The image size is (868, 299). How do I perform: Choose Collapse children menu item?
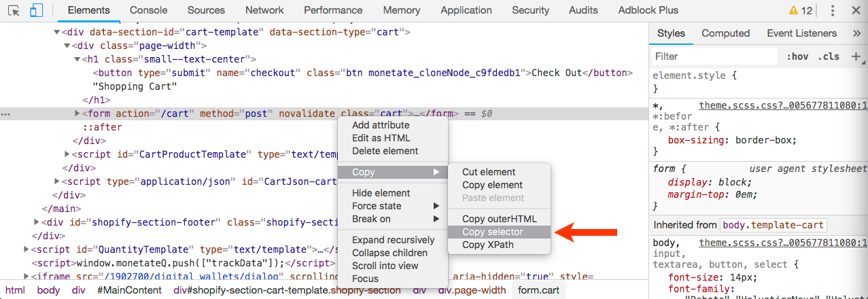coord(393,253)
